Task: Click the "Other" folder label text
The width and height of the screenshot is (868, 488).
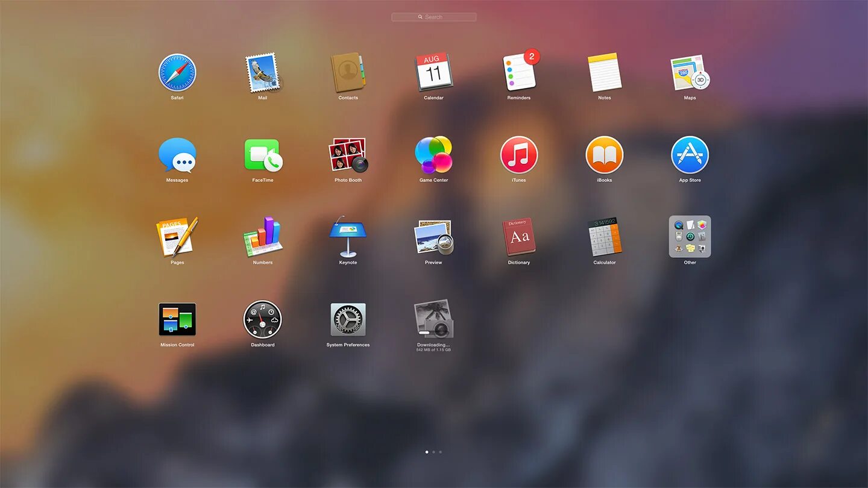Action: coord(690,263)
